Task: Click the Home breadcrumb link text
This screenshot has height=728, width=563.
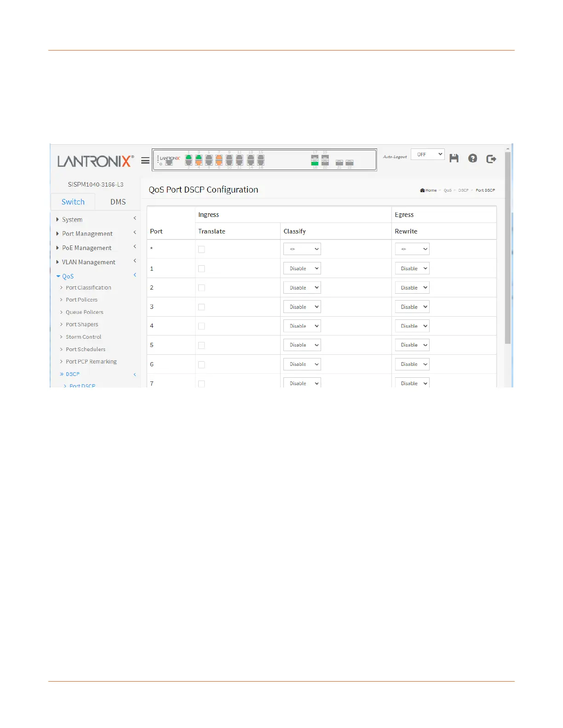Action: 431,190
